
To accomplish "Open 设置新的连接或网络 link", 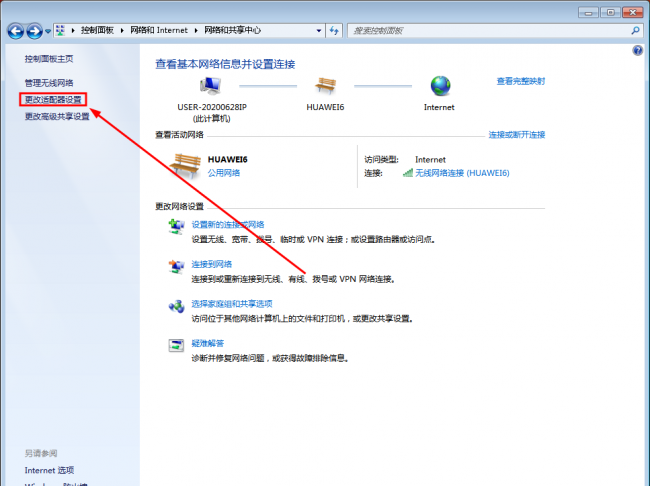I will pyautogui.click(x=228, y=224).
